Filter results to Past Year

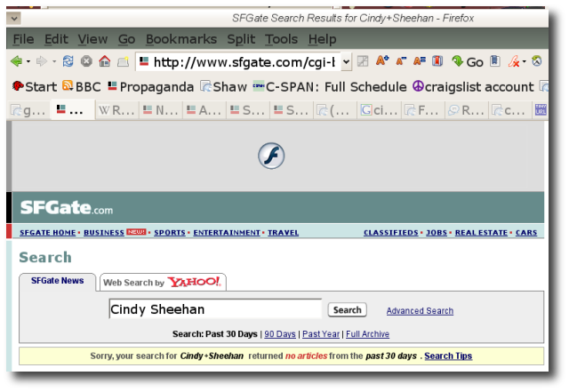[320, 334]
